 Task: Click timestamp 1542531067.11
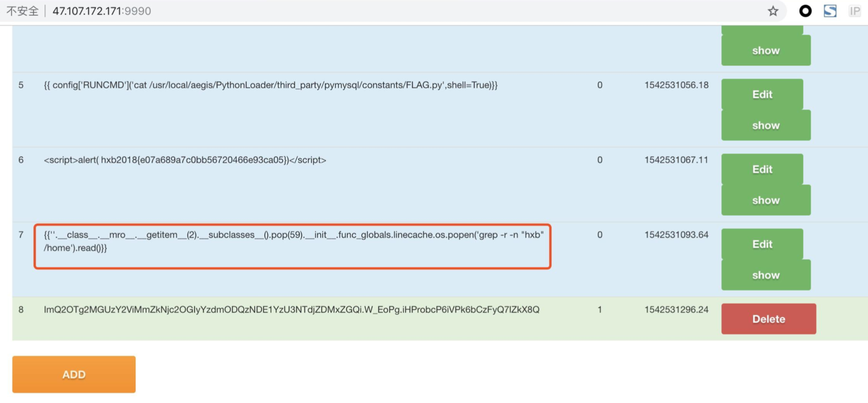[676, 160]
